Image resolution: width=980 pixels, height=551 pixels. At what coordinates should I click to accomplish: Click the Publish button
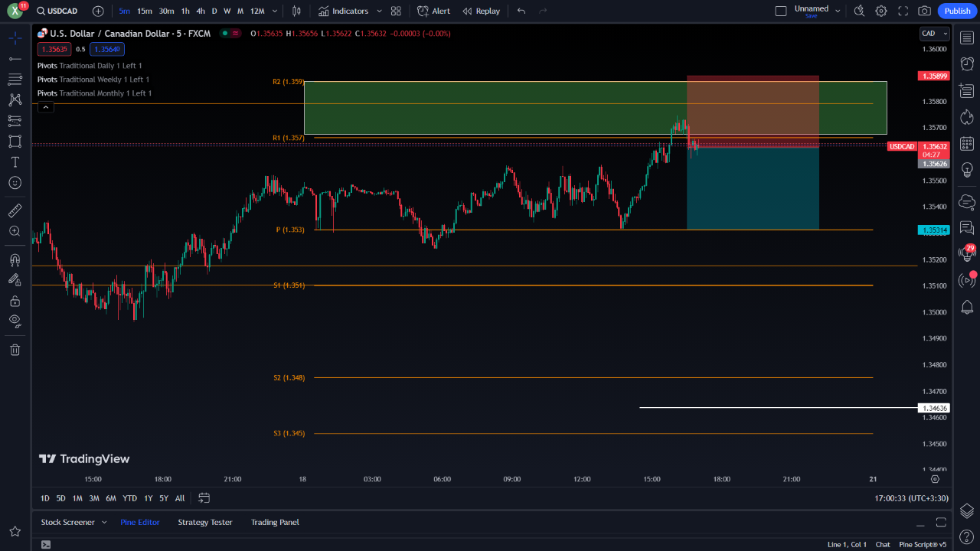coord(957,11)
